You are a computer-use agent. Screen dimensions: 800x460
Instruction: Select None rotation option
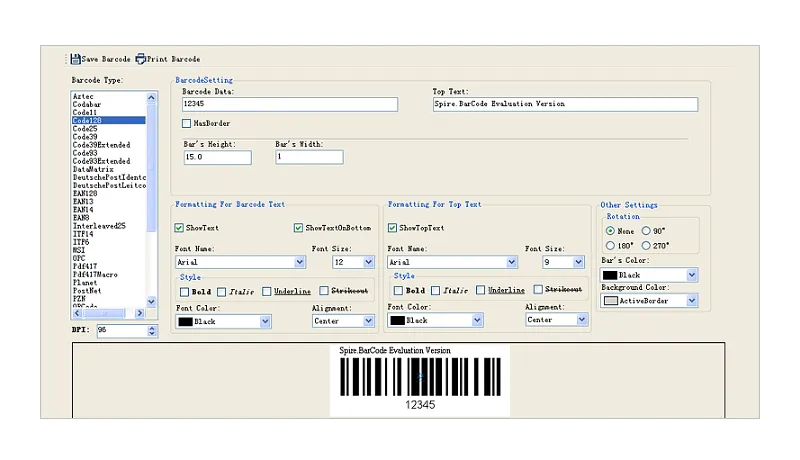coord(610,231)
